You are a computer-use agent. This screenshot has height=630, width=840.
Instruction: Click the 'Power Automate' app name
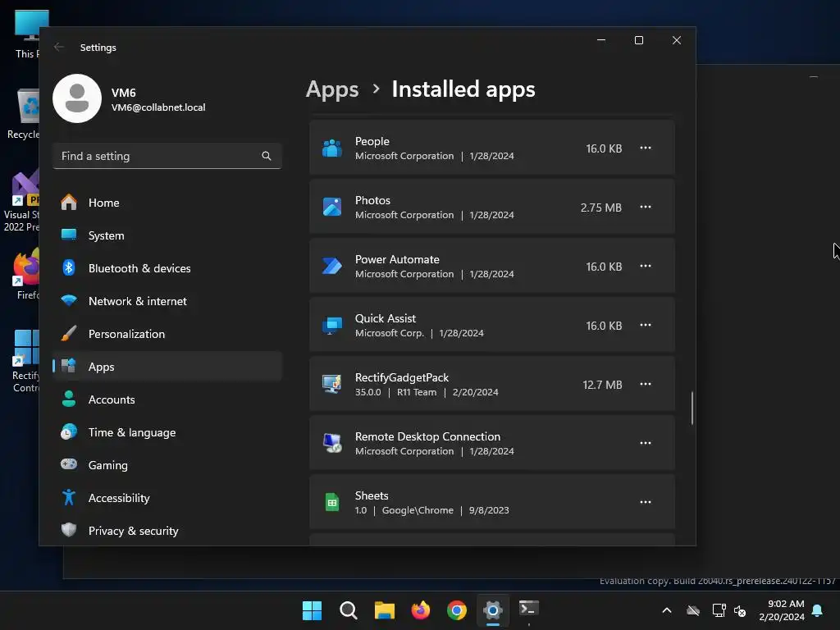(x=397, y=259)
